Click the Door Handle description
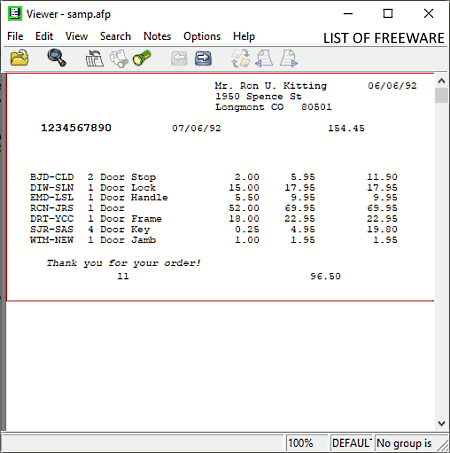The width and height of the screenshot is (450, 453). coord(134,197)
